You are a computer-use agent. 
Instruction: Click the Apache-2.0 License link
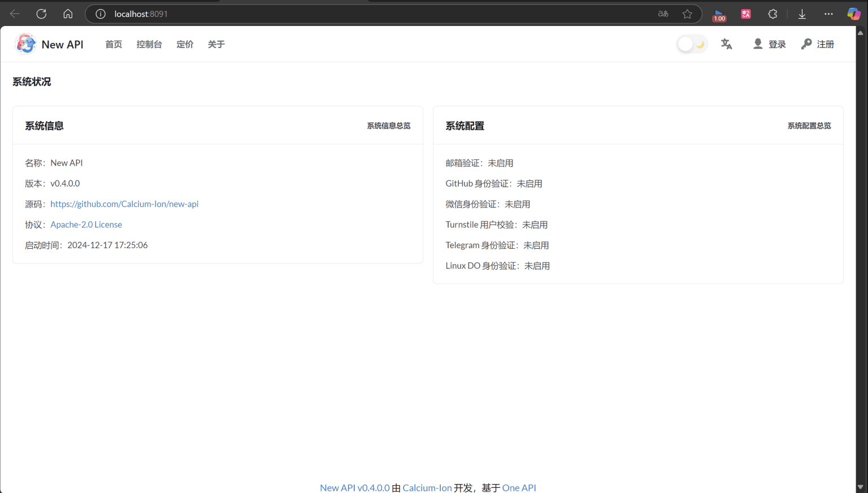tap(86, 224)
